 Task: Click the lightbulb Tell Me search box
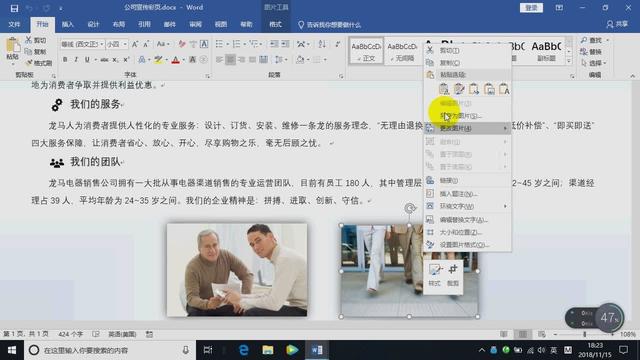[x=329, y=25]
